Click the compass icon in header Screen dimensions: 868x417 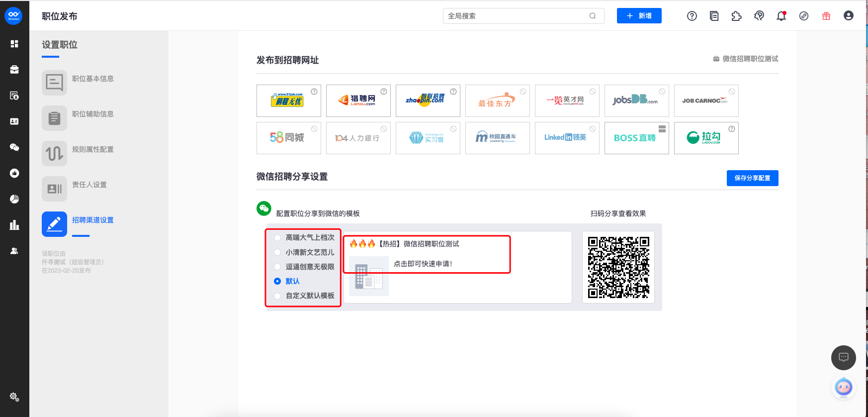point(804,16)
